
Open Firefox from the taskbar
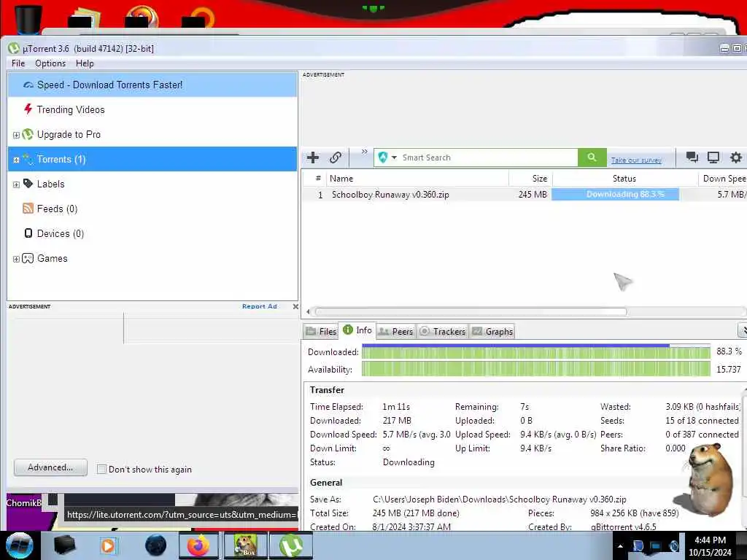[198, 545]
